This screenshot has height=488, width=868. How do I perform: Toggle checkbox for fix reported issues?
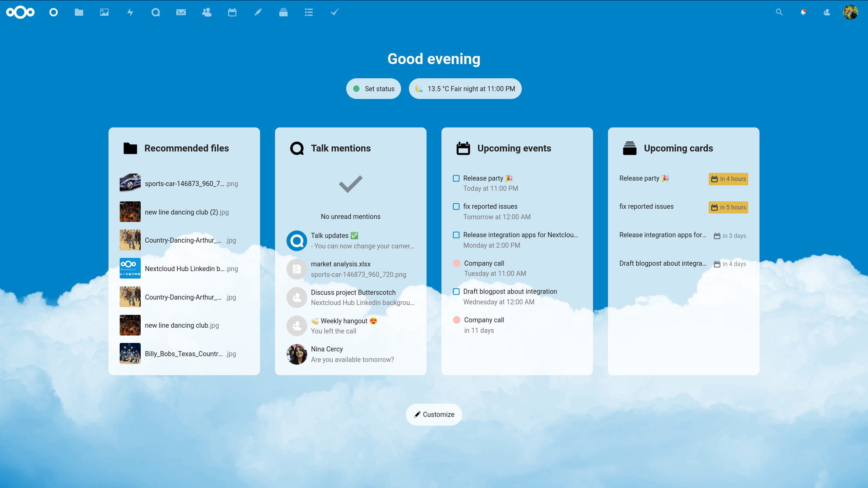[x=456, y=206]
